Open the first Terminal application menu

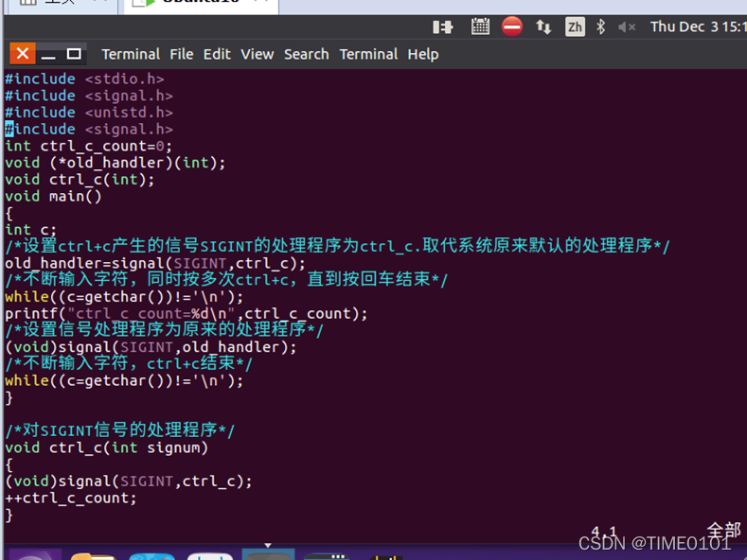131,54
